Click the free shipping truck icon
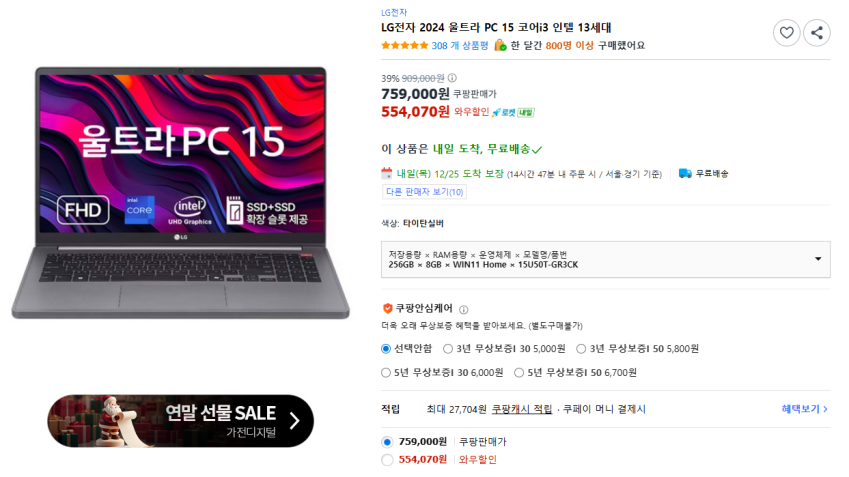The width and height of the screenshot is (849, 477). (685, 173)
